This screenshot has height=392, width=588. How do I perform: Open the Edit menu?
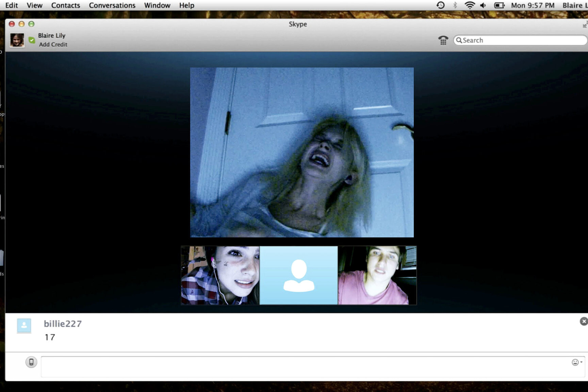12,5
